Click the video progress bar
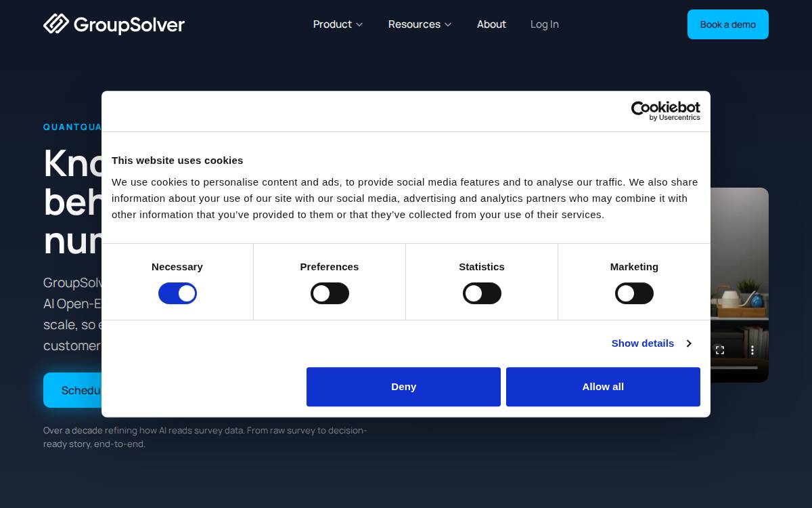Screen dimensions: 812x508 pyautogui.click(x=734, y=368)
